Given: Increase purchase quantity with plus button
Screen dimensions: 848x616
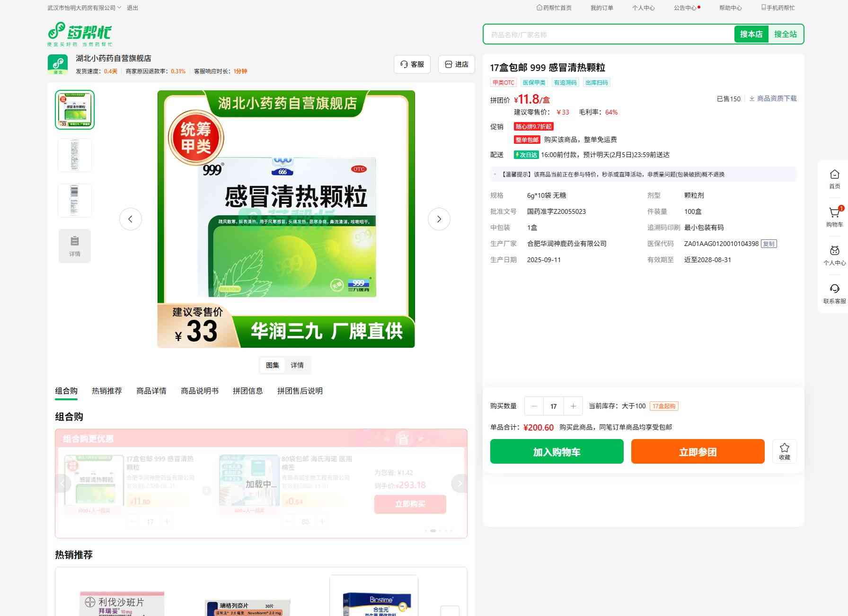Looking at the screenshot, I should click(573, 406).
